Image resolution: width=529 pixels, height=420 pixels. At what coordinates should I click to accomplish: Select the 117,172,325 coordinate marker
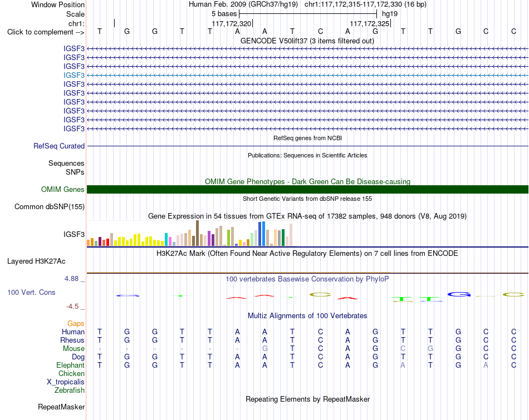(370, 23)
